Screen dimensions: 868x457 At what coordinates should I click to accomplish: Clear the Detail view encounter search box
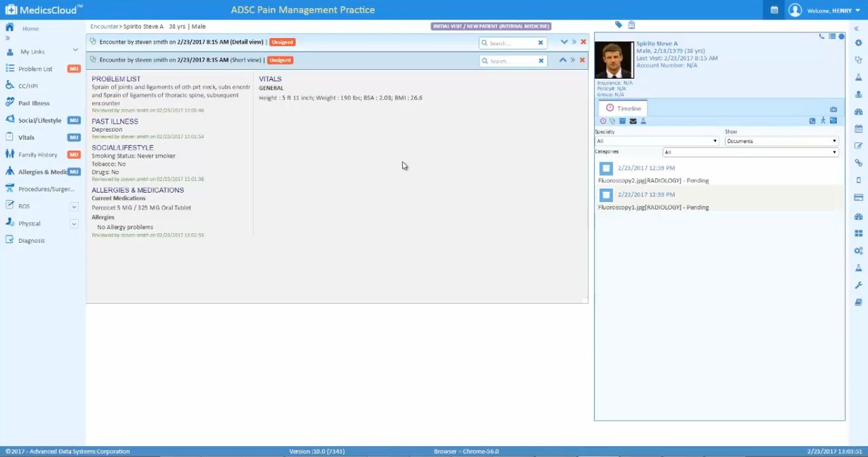coord(541,43)
